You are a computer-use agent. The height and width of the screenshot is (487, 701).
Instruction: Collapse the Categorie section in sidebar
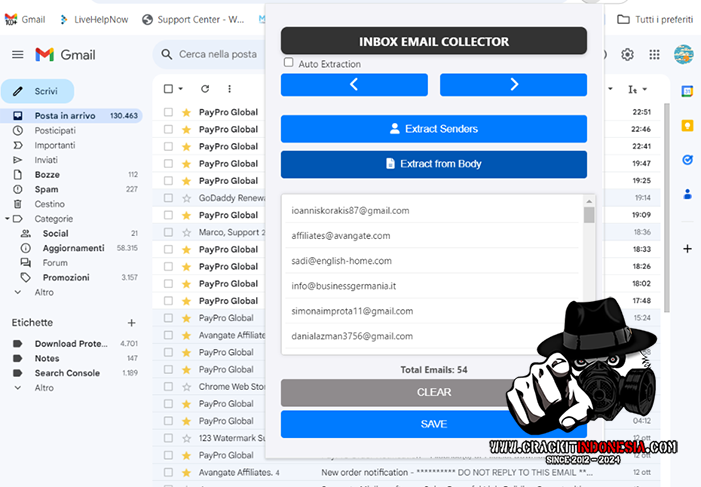[x=9, y=218]
